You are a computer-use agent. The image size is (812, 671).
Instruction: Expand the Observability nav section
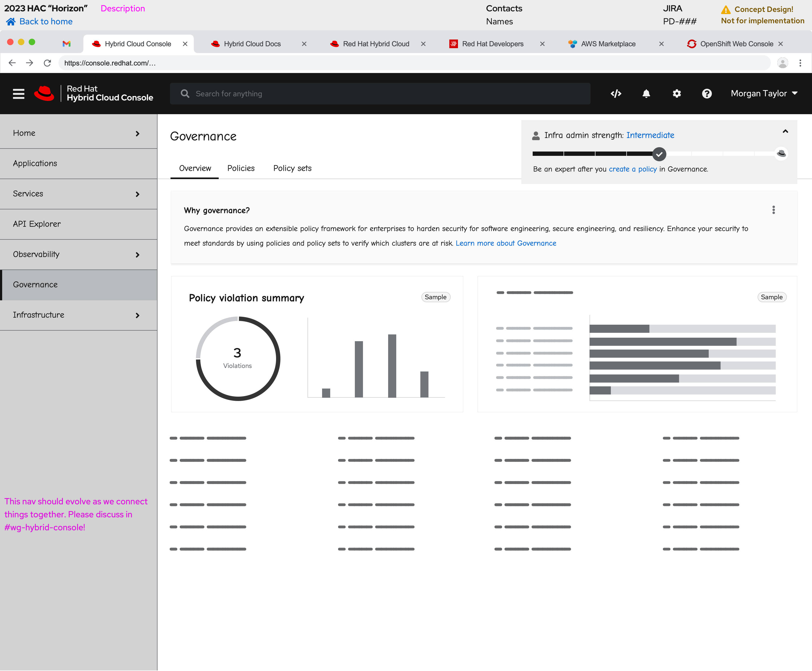tap(137, 255)
